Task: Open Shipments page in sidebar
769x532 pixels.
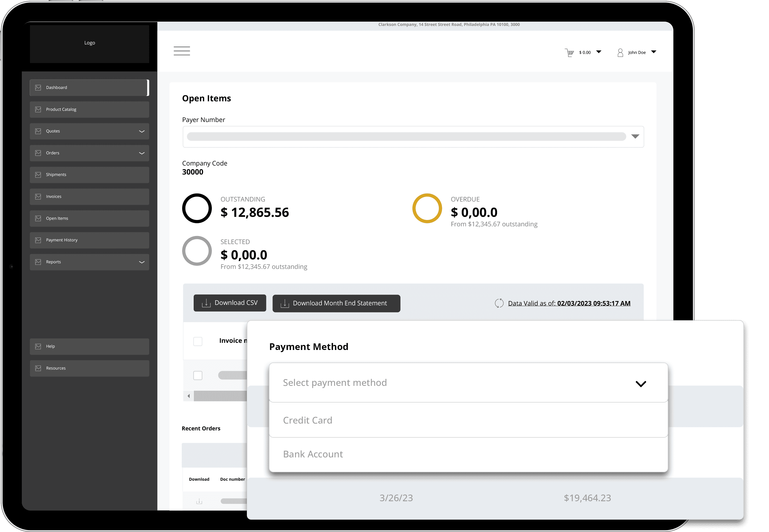Action: coord(89,175)
